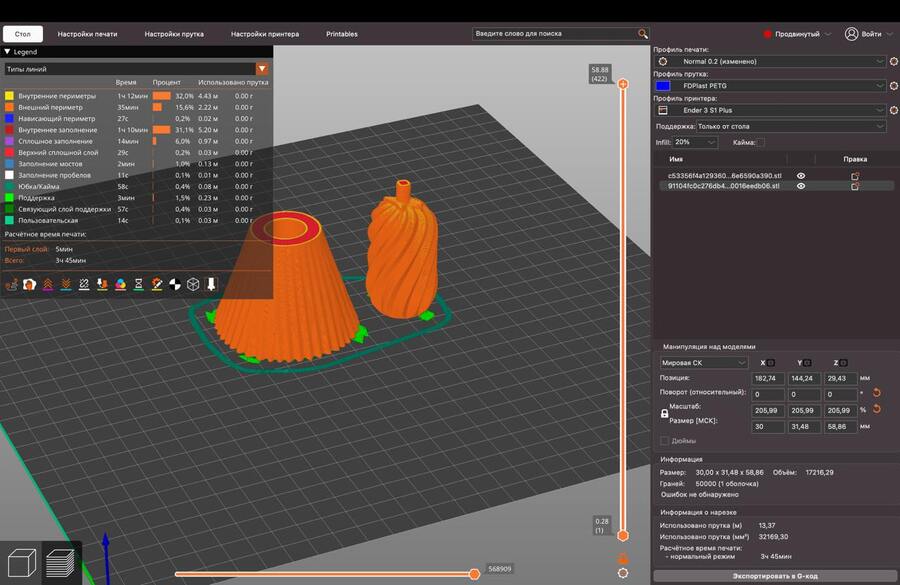Open the Настройки печати tab
900x585 pixels.
tap(87, 34)
